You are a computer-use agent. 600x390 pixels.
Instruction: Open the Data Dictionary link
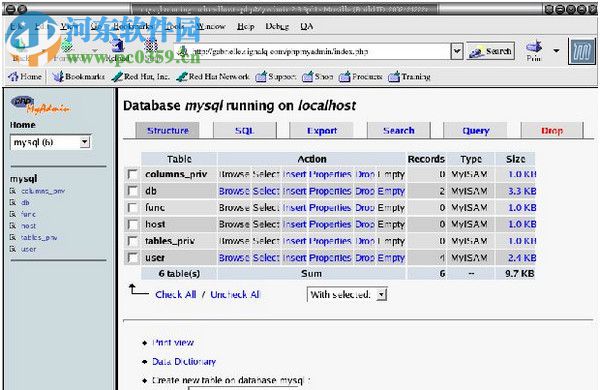pos(184,362)
